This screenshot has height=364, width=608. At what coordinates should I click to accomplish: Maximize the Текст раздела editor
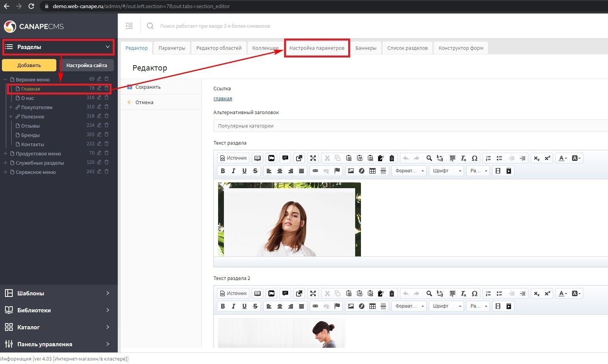point(313,158)
